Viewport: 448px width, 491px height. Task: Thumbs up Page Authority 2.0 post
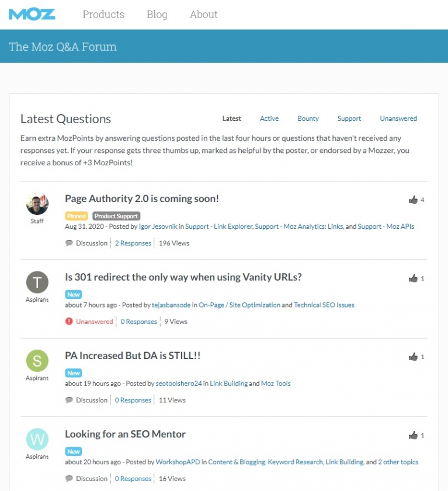[x=414, y=200]
